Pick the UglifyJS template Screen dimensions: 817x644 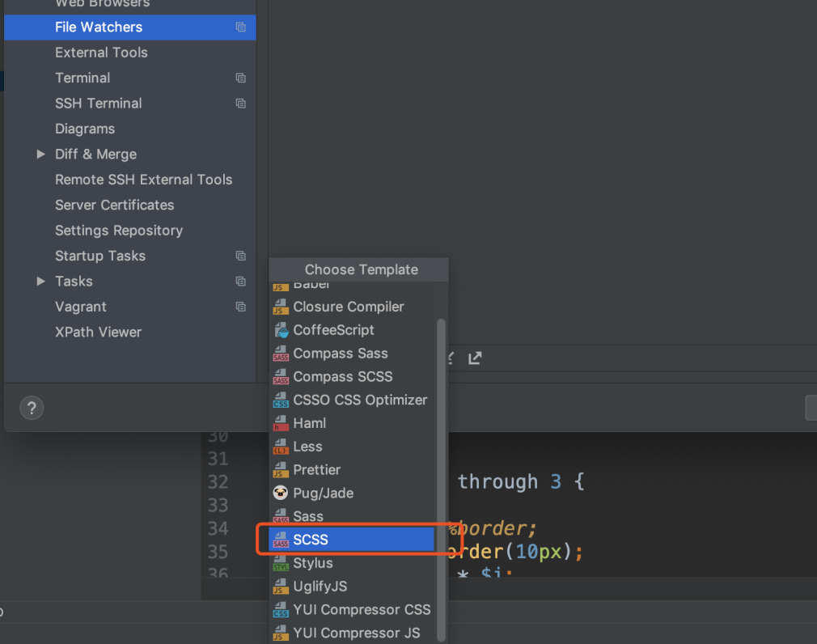point(320,587)
